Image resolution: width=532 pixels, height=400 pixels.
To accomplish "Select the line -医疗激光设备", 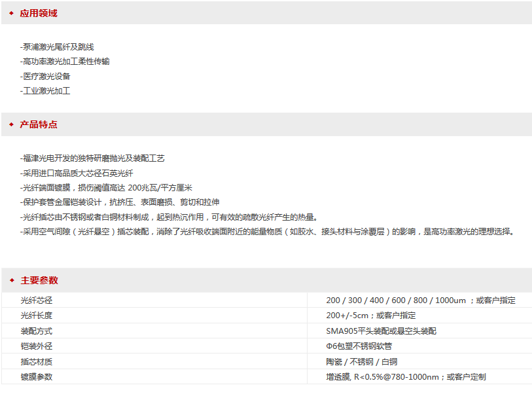I will [45, 77].
